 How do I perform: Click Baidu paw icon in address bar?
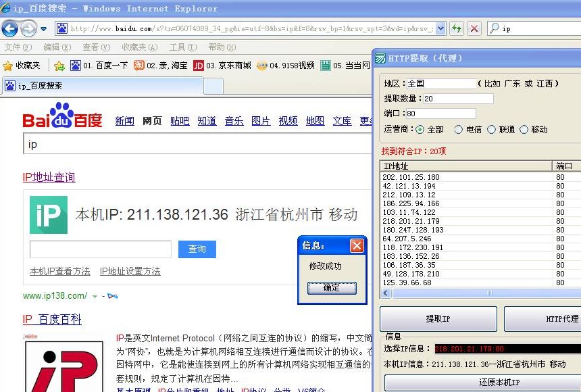point(62,28)
